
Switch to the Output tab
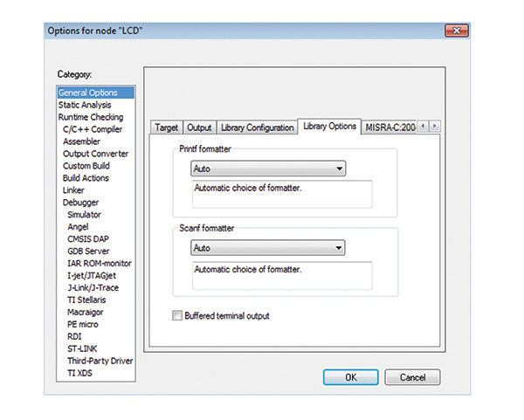199,127
